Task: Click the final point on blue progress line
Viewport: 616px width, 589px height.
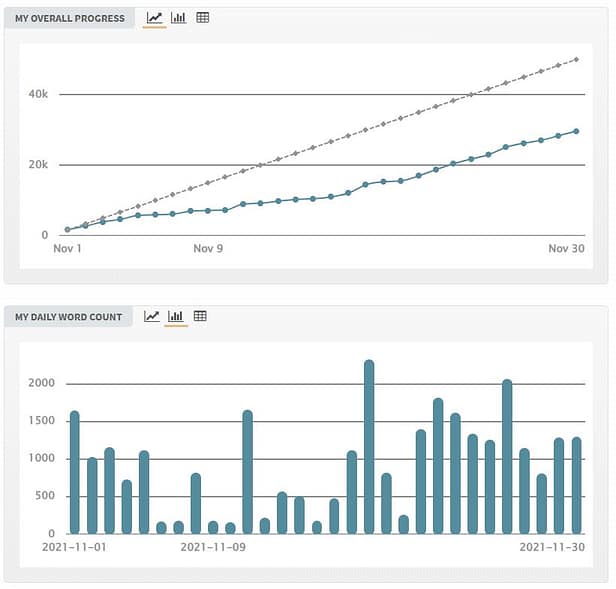Action: click(576, 131)
